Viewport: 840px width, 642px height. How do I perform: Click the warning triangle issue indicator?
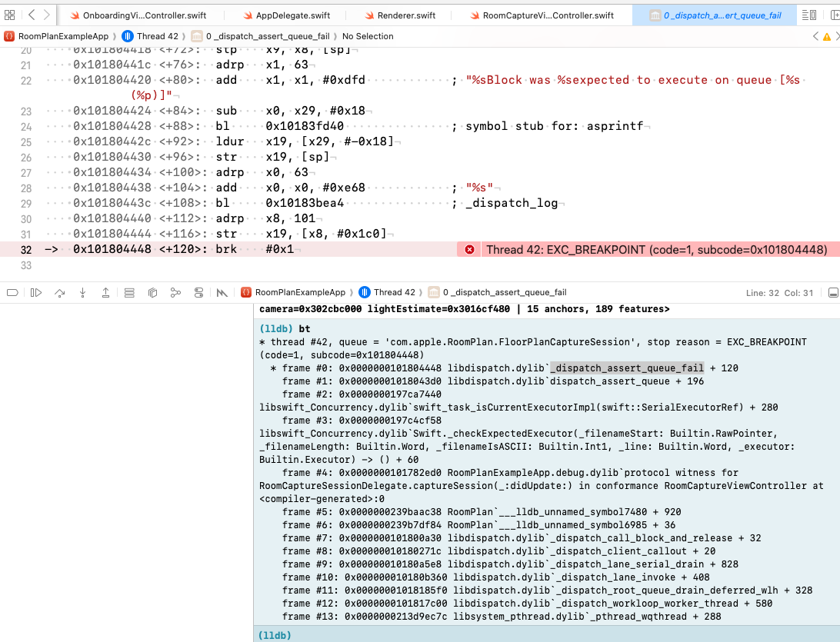coord(826,36)
